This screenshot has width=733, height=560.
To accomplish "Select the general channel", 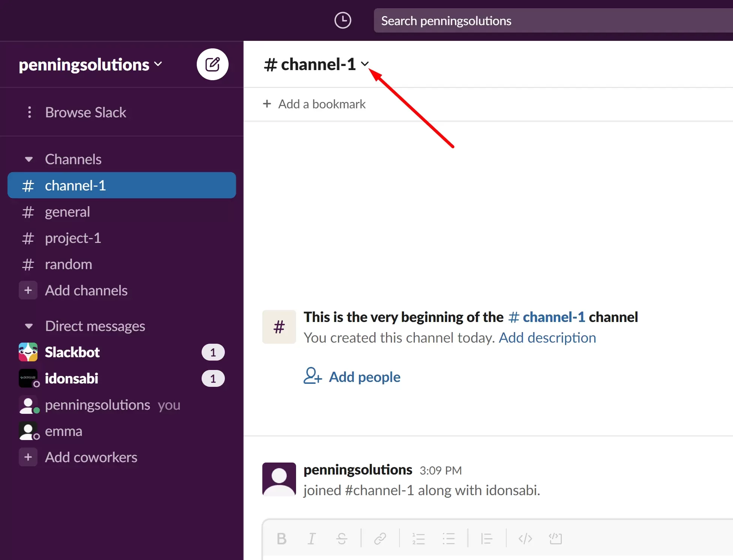I will 67,211.
